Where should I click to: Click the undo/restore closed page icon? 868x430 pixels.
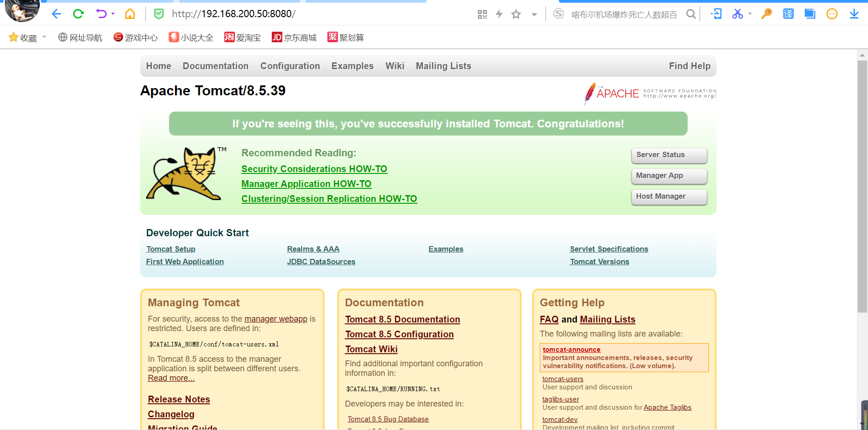(x=101, y=14)
